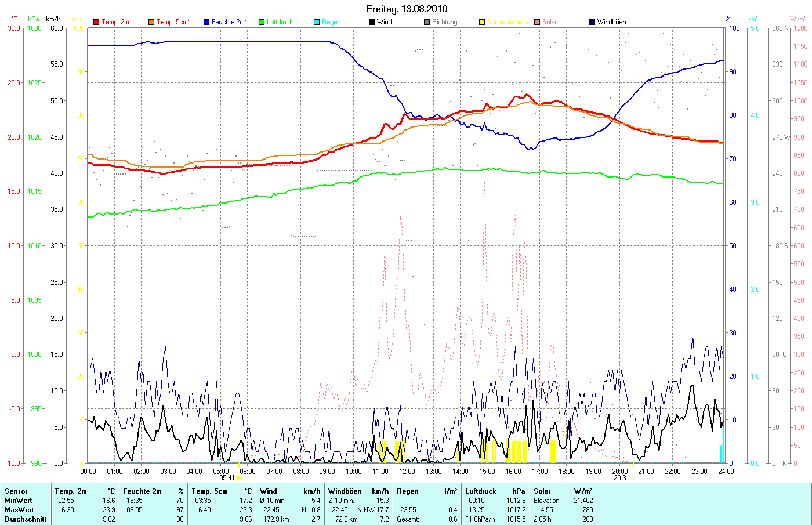Click the 'Windböen' legend label
Screen dimensions: 812x525
[x=612, y=22]
